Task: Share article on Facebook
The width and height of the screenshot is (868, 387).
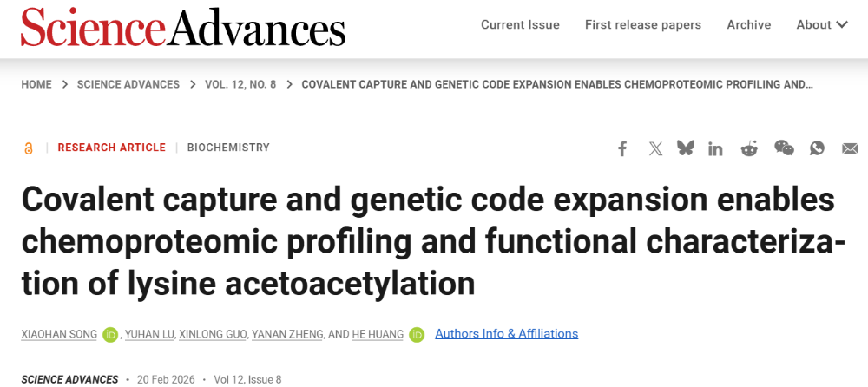Action: coord(622,148)
